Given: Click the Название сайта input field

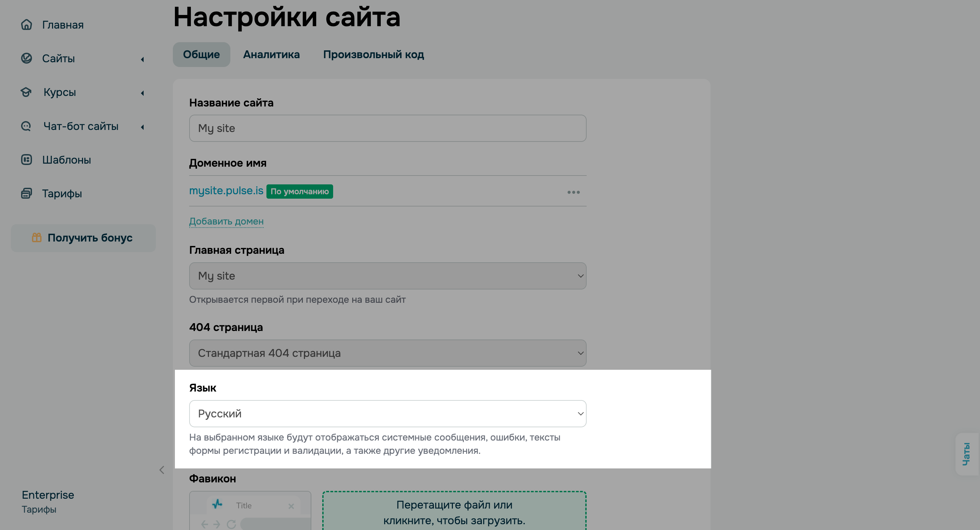Looking at the screenshot, I should (387, 128).
